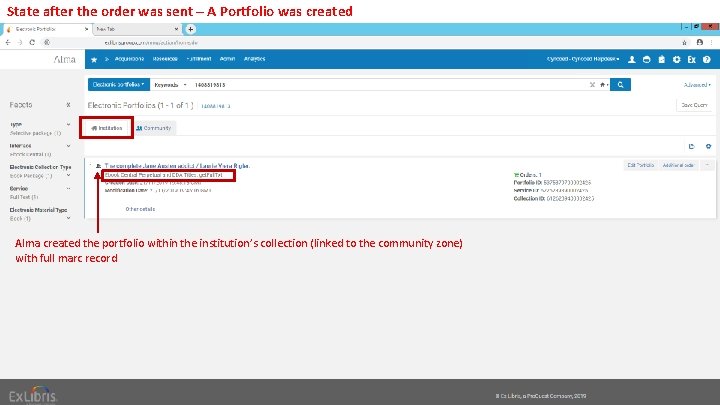Open the Admin menu

(227, 59)
